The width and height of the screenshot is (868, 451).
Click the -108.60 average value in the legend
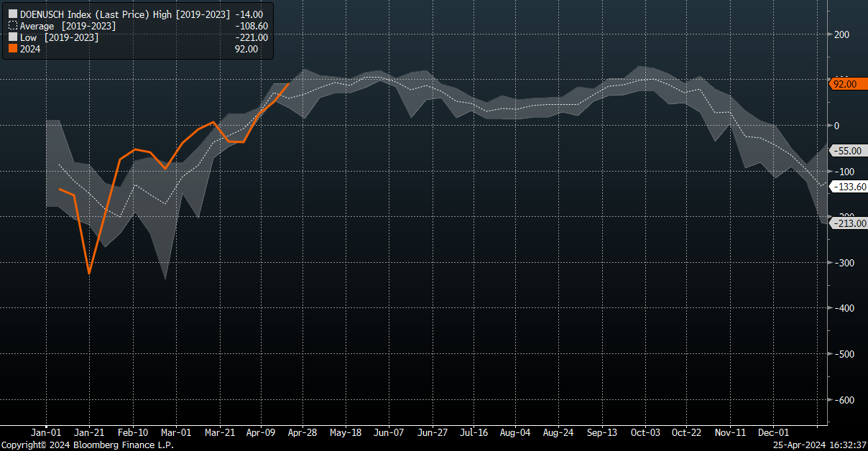tap(253, 26)
